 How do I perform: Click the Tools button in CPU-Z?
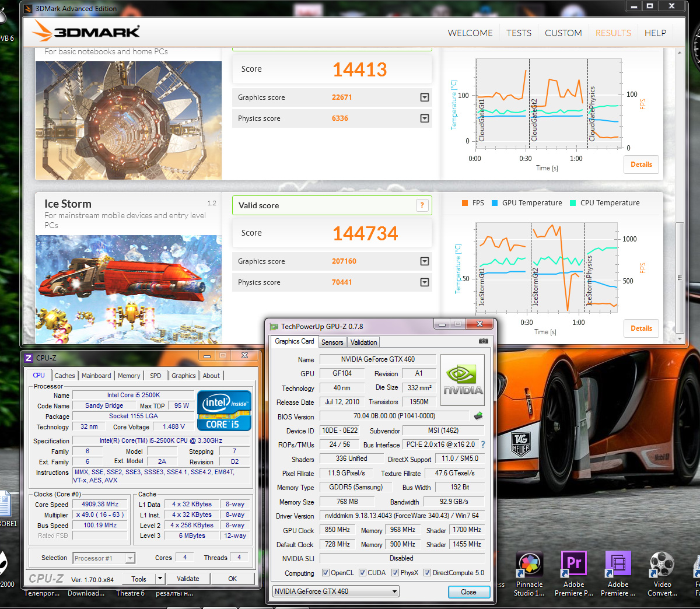139,579
